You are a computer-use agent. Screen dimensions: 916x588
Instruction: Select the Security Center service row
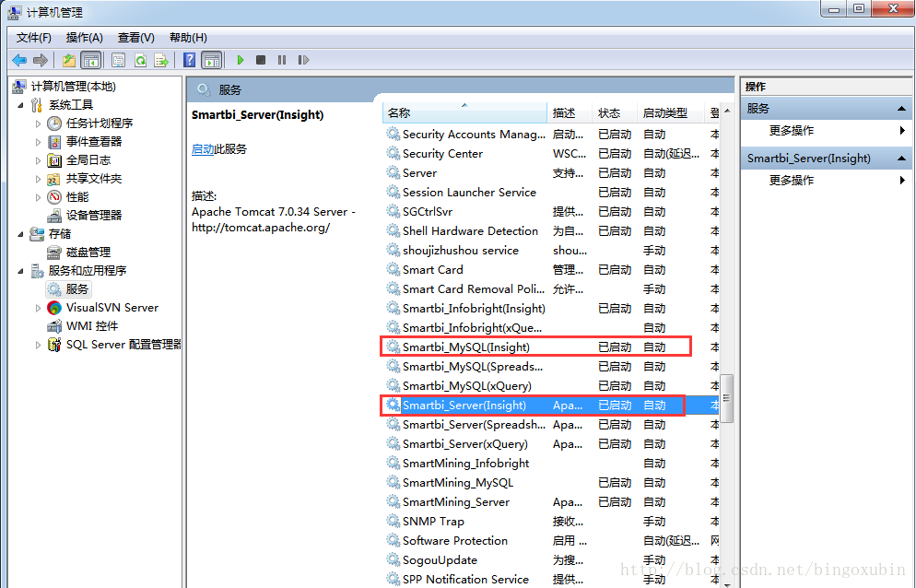tap(552, 154)
